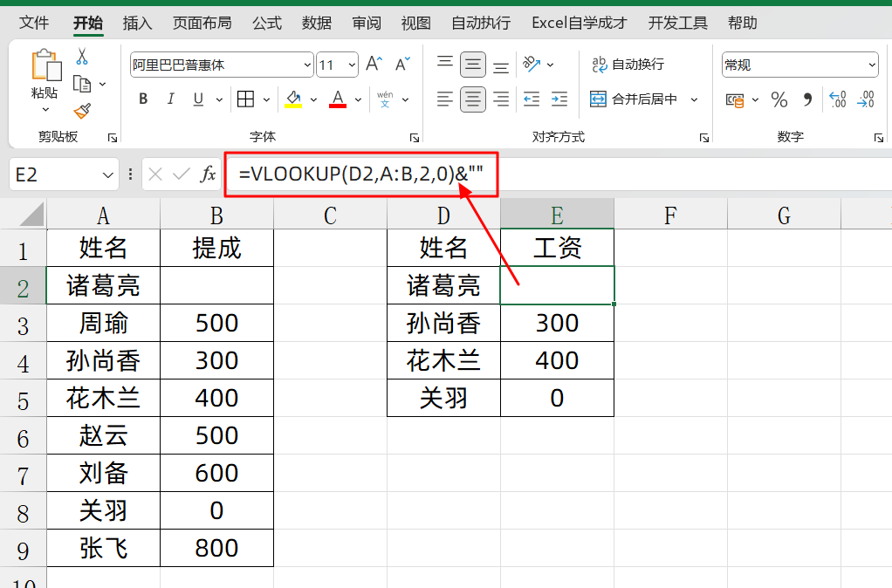Open borders dropdown arrow
Image resolution: width=892 pixels, height=588 pixels.
point(266,99)
